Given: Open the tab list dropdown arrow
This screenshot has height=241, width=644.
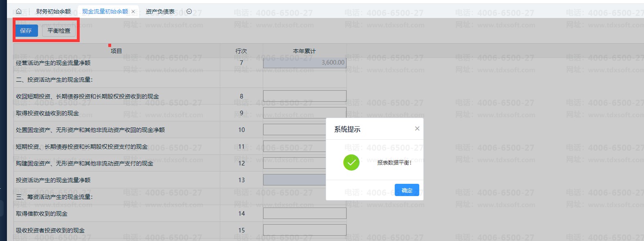Looking at the screenshot, I should pos(189,11).
